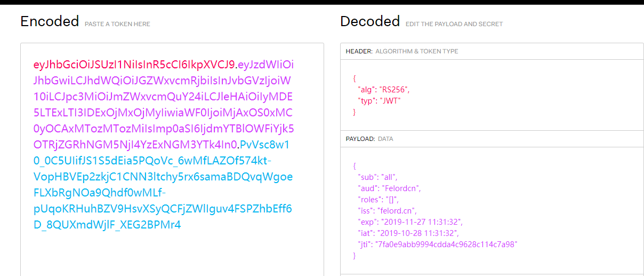644x276 pixels.
Task: Click the exp date 2019-11-27 value
Action: (422, 222)
